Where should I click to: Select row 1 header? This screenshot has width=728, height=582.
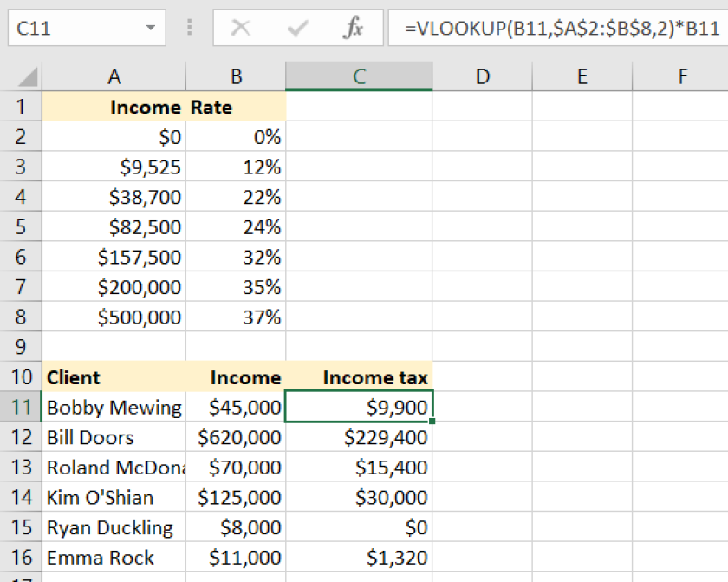click(x=21, y=108)
